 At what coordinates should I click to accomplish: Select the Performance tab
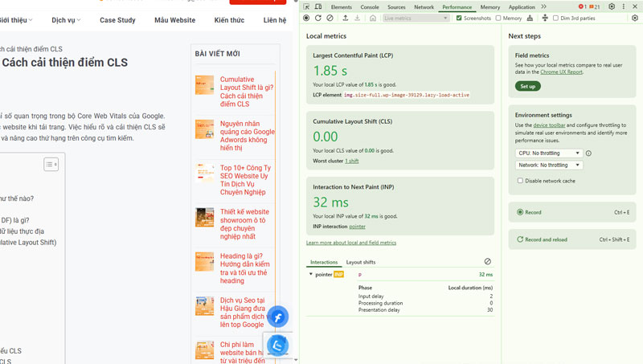(457, 7)
